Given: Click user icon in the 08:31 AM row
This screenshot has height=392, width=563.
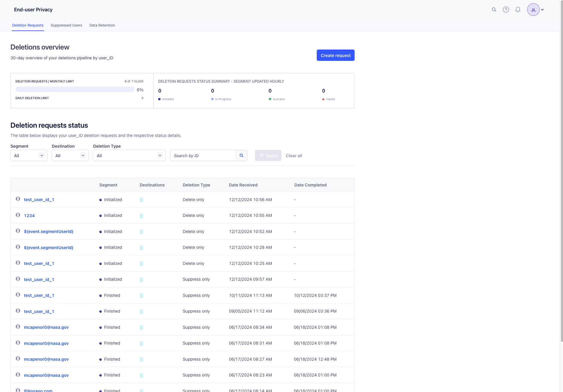Looking at the screenshot, I should click(x=18, y=342).
